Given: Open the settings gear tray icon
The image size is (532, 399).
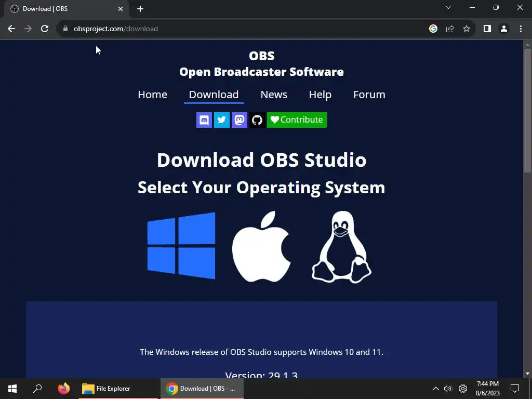Looking at the screenshot, I should 463,389.
